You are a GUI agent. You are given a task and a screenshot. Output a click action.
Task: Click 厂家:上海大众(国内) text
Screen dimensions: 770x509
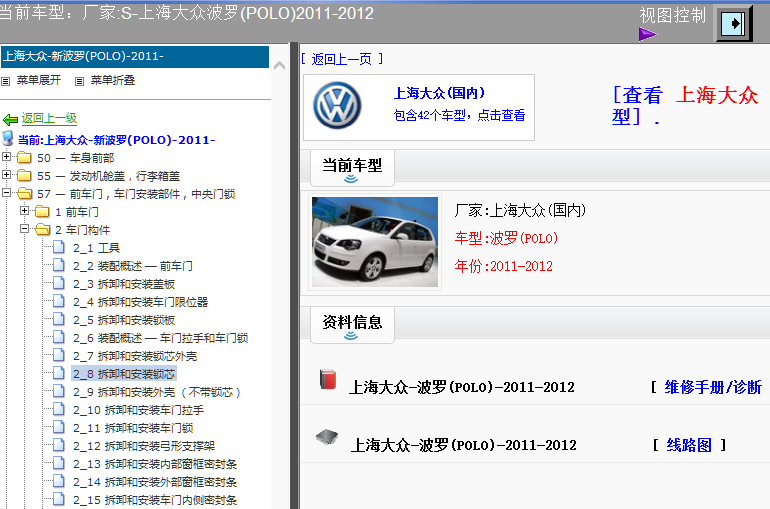[520, 211]
